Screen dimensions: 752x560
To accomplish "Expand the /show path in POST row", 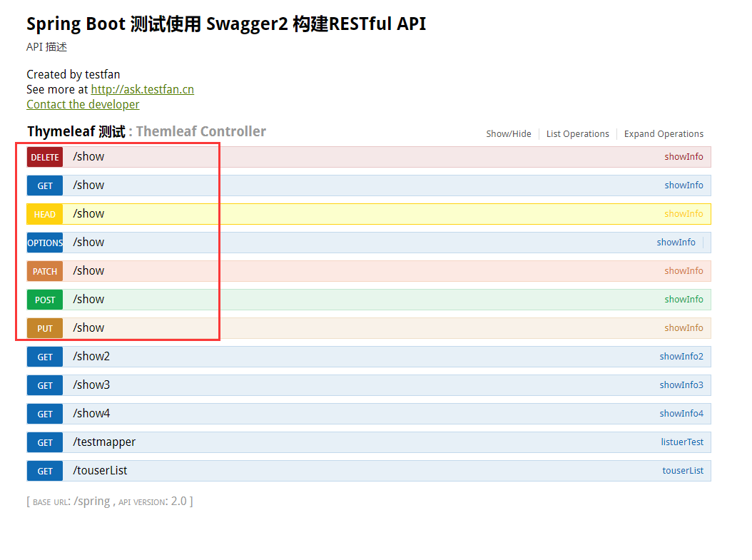I will (x=88, y=299).
